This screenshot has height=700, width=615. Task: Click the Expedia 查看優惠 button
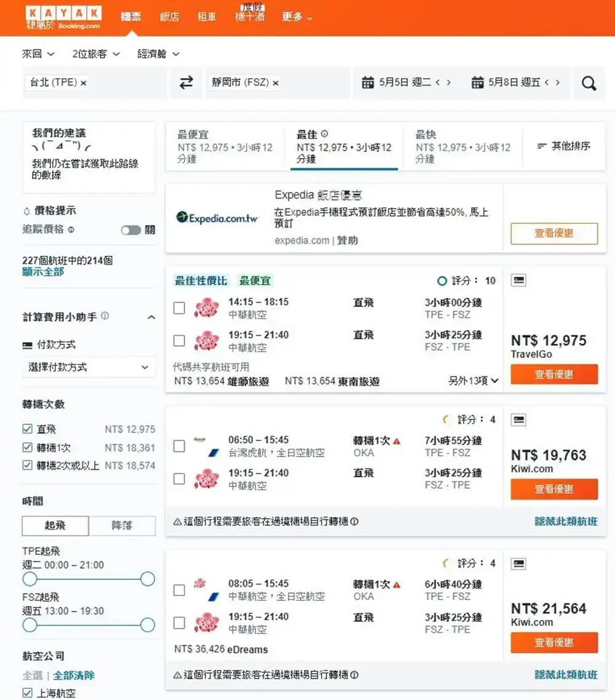[554, 234]
